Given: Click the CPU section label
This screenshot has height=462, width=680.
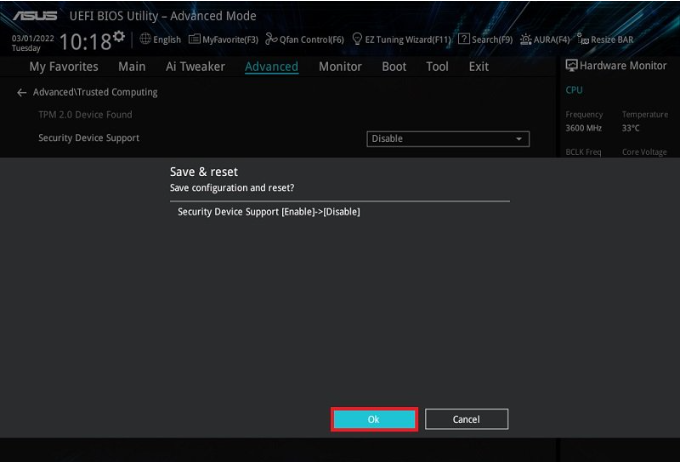Looking at the screenshot, I should click(574, 90).
